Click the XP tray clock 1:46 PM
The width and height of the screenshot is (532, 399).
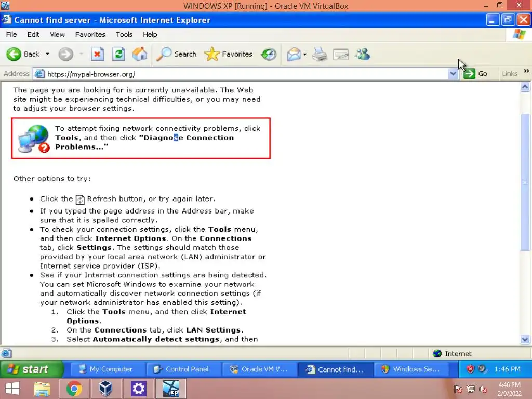tap(507, 369)
